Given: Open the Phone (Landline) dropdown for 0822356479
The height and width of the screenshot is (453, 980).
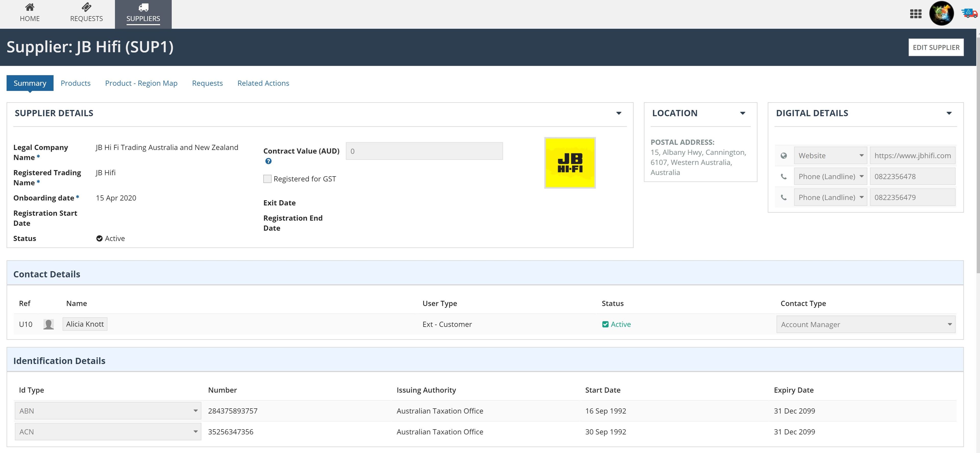Looking at the screenshot, I should pyautogui.click(x=830, y=197).
